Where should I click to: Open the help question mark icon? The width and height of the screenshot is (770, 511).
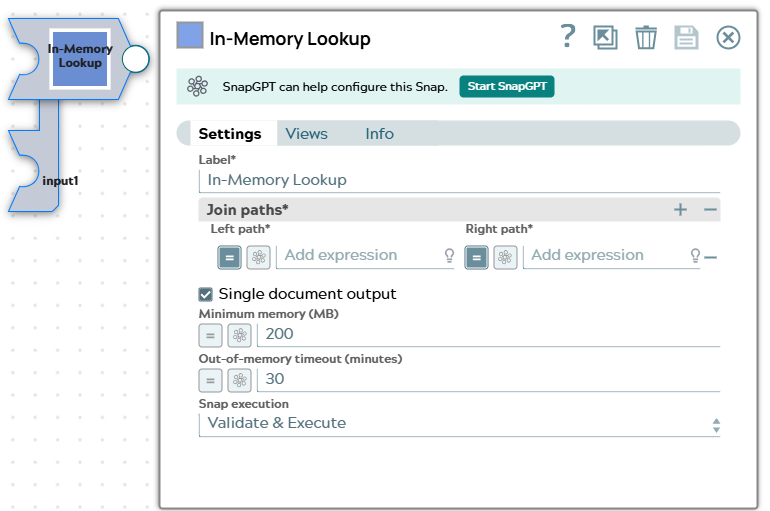tap(568, 36)
